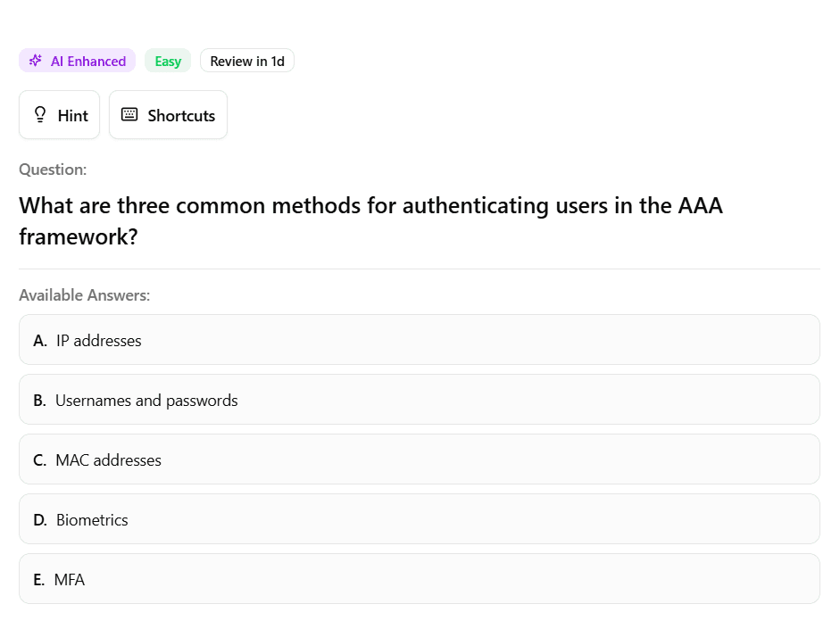Click the Available Answers heading

pyautogui.click(x=85, y=294)
